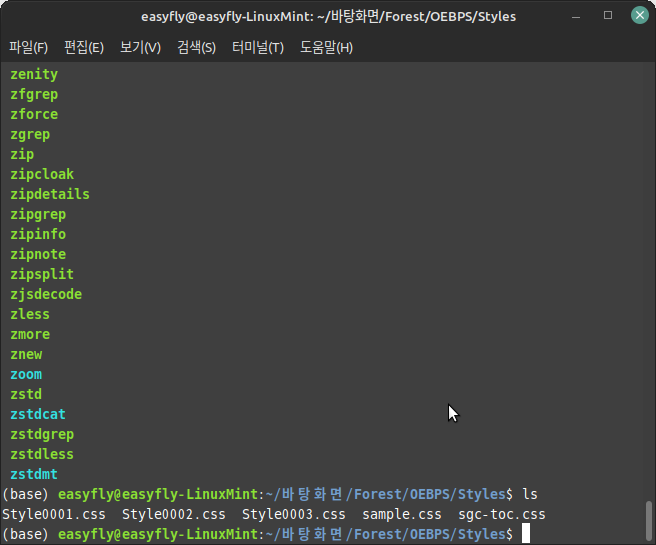This screenshot has height=545, width=656.
Task: Click the sample.css file name
Action: (402, 514)
